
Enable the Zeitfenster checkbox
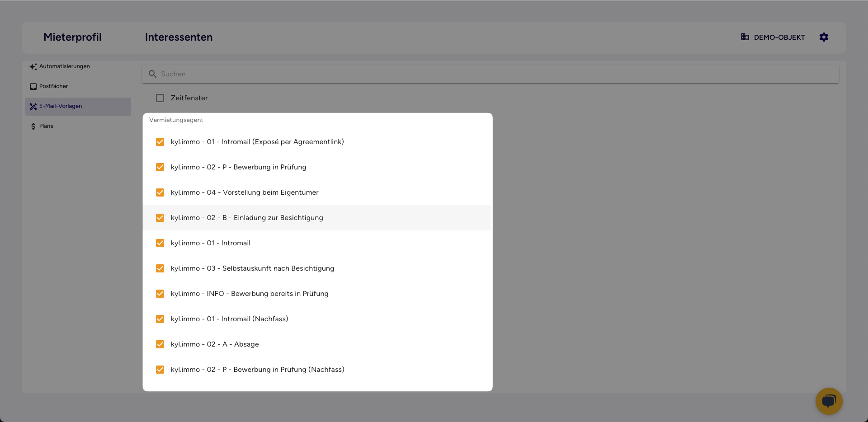tap(160, 98)
